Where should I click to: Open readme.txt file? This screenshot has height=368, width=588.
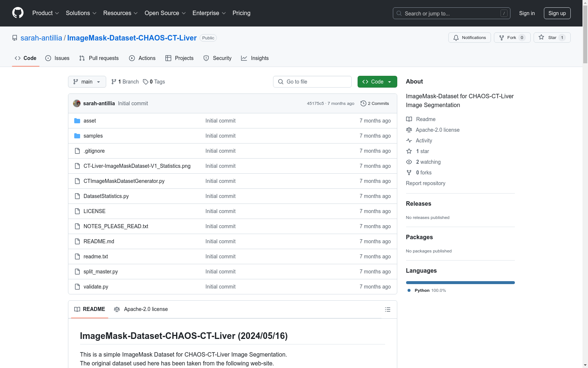96,256
